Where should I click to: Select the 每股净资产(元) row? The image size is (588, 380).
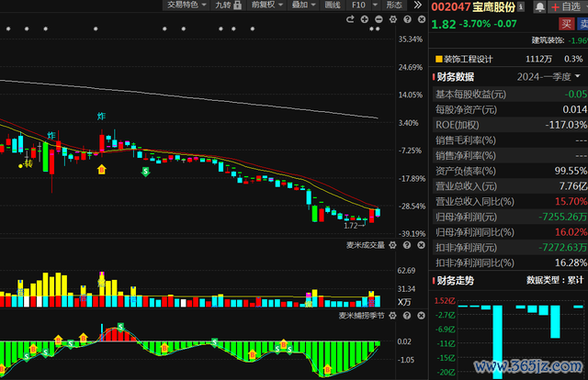pos(510,109)
